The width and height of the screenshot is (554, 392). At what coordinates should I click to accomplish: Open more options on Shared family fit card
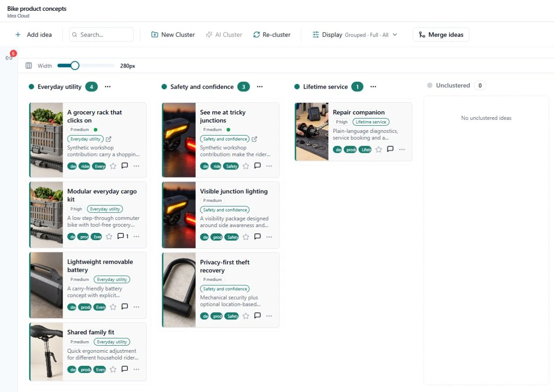[x=136, y=369]
